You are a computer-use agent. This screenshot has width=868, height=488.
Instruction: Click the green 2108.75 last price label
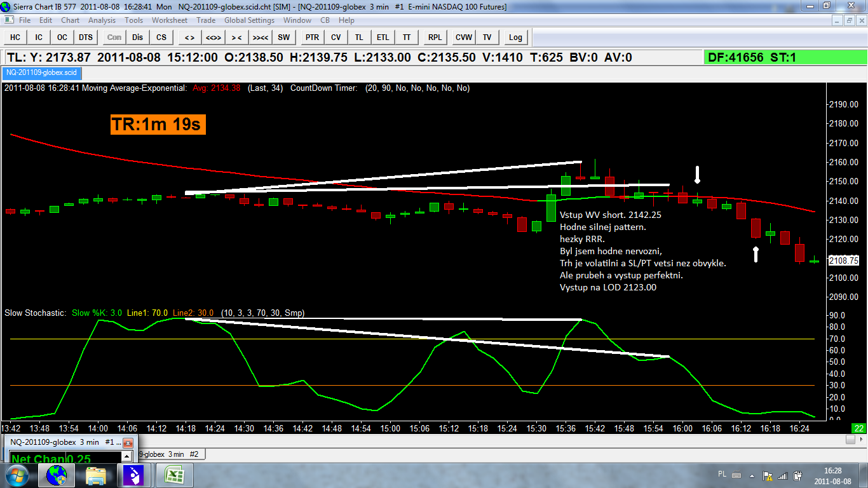[x=844, y=261]
